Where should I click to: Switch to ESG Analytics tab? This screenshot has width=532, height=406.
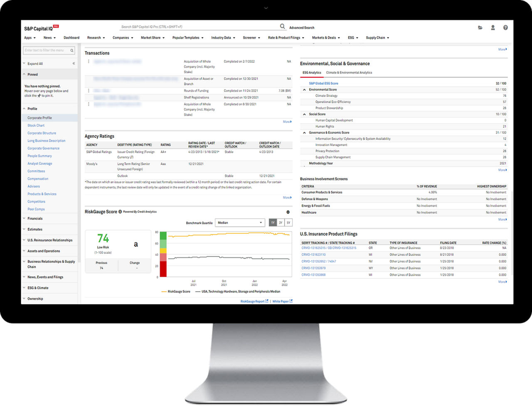(312, 73)
